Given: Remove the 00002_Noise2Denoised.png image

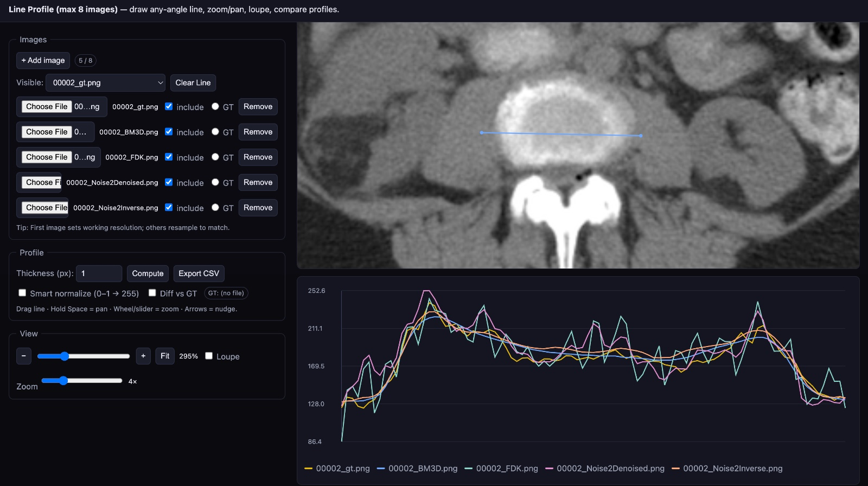Looking at the screenshot, I should [x=258, y=182].
